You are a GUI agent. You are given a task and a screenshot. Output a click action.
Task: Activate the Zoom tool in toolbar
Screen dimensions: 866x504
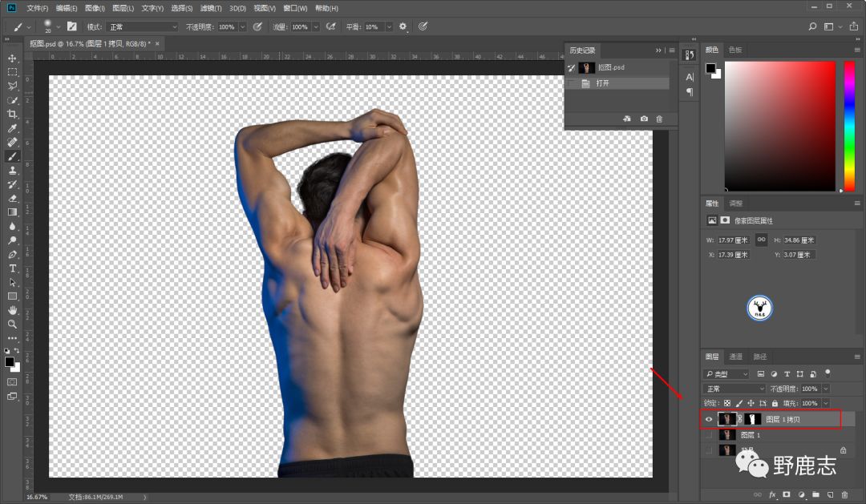[12, 324]
